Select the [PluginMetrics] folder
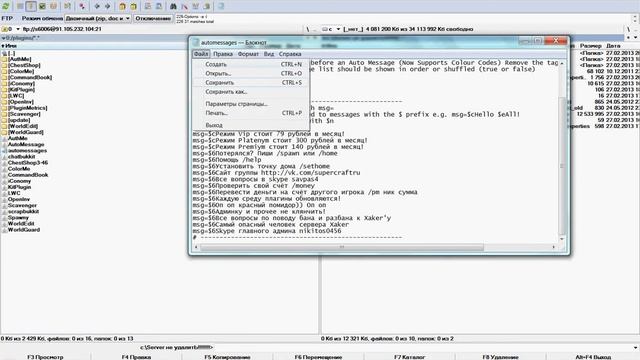The width and height of the screenshot is (640, 360). click(27, 108)
